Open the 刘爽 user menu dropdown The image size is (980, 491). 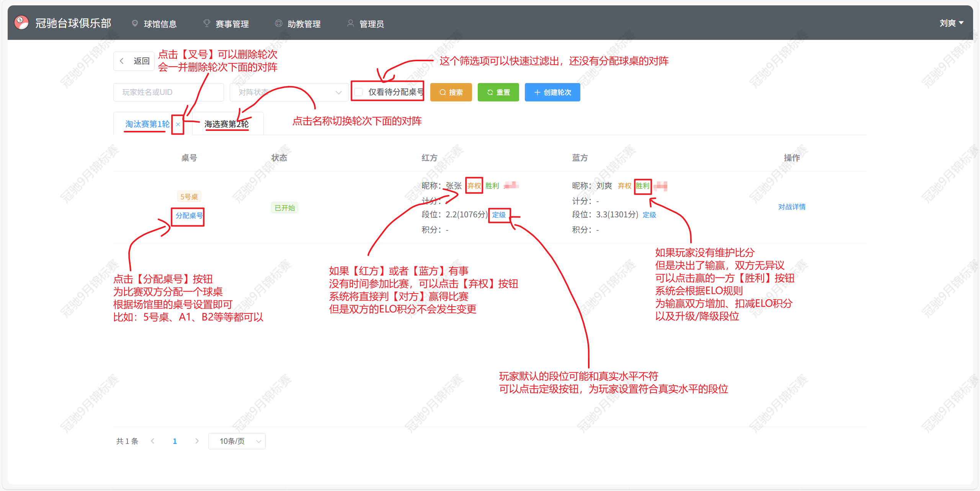pyautogui.click(x=951, y=23)
